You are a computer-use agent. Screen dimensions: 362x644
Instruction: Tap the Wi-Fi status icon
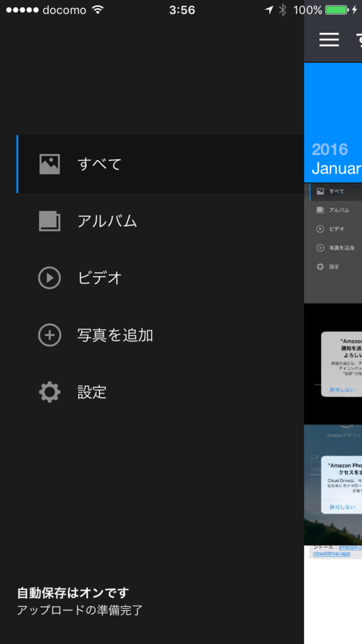tap(97, 10)
